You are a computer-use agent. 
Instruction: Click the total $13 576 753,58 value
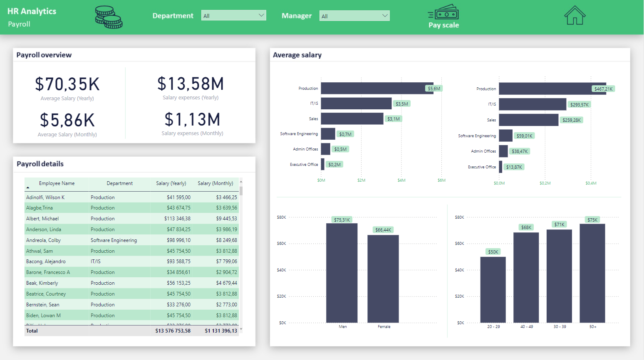click(x=173, y=331)
